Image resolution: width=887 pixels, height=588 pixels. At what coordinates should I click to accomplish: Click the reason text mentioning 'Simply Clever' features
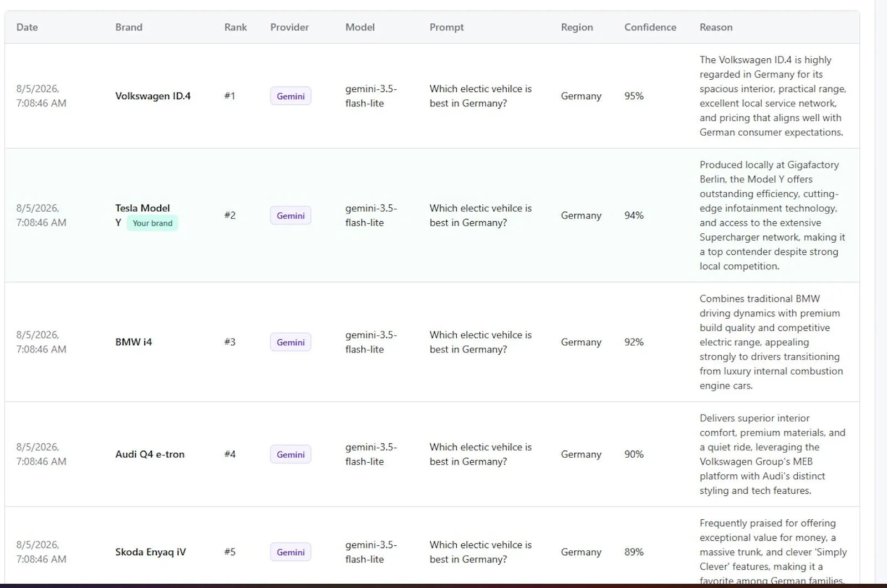tap(773, 552)
